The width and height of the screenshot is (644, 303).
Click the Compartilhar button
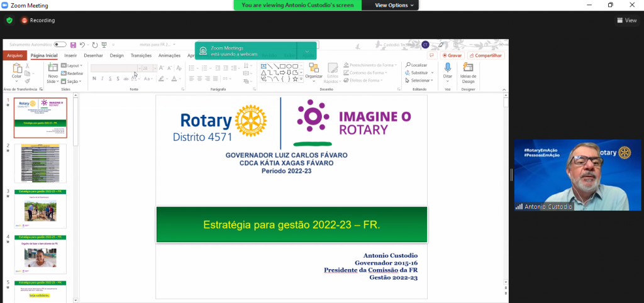(x=486, y=55)
